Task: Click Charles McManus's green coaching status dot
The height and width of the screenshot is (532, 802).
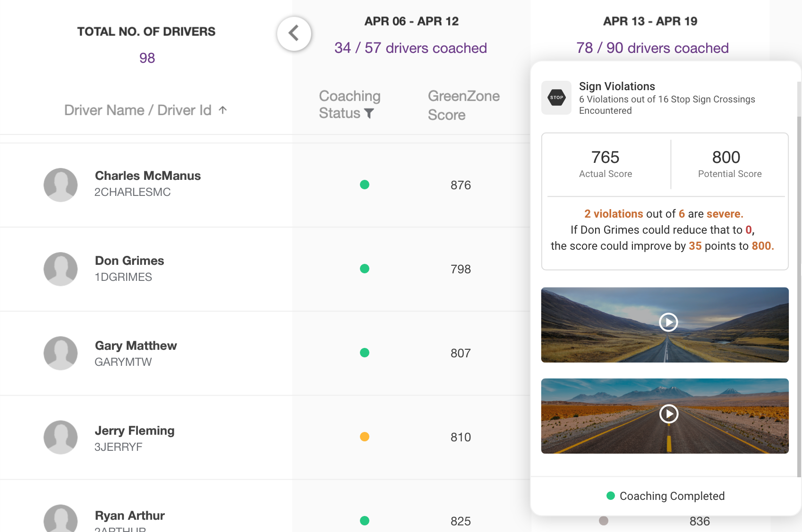Action: tap(365, 185)
